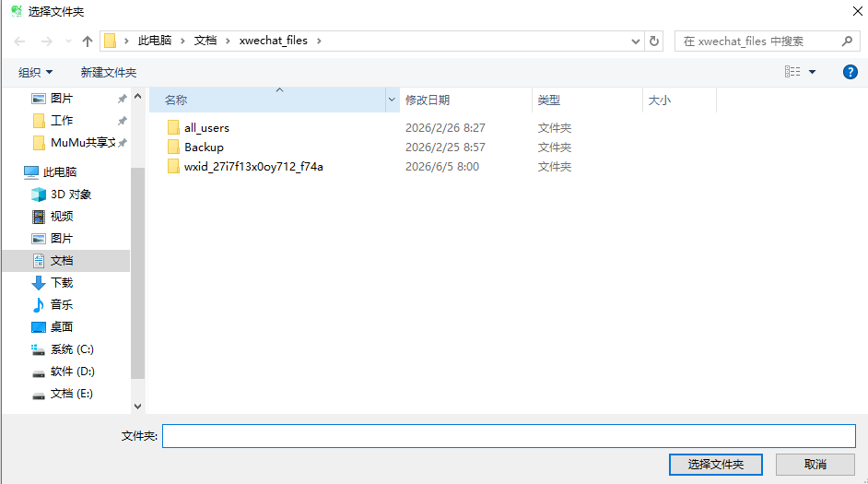Click 文档 in the address breadcrumb
Image resolution: width=868 pixels, height=484 pixels.
(x=205, y=41)
